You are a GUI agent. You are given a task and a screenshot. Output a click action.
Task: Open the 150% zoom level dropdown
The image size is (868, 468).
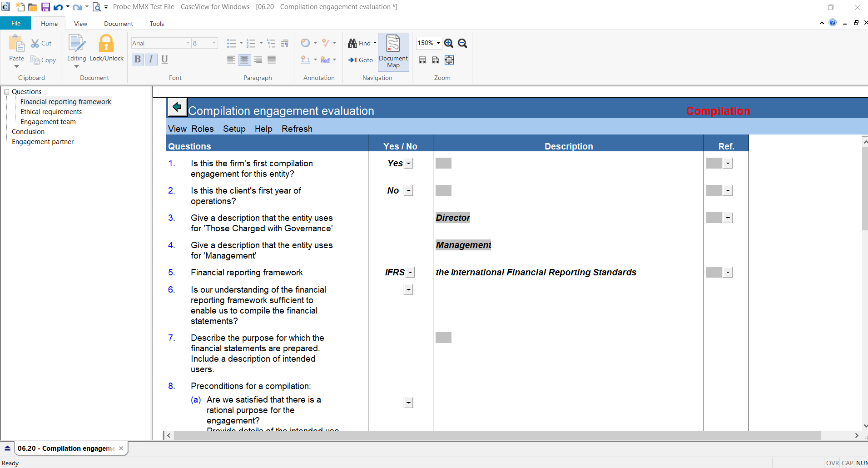(438, 43)
